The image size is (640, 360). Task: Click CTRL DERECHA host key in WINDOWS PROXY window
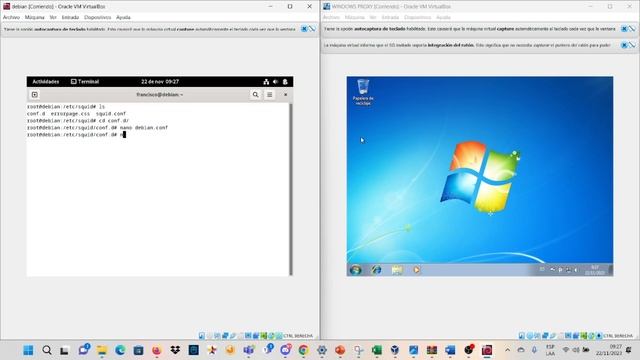tap(618, 336)
